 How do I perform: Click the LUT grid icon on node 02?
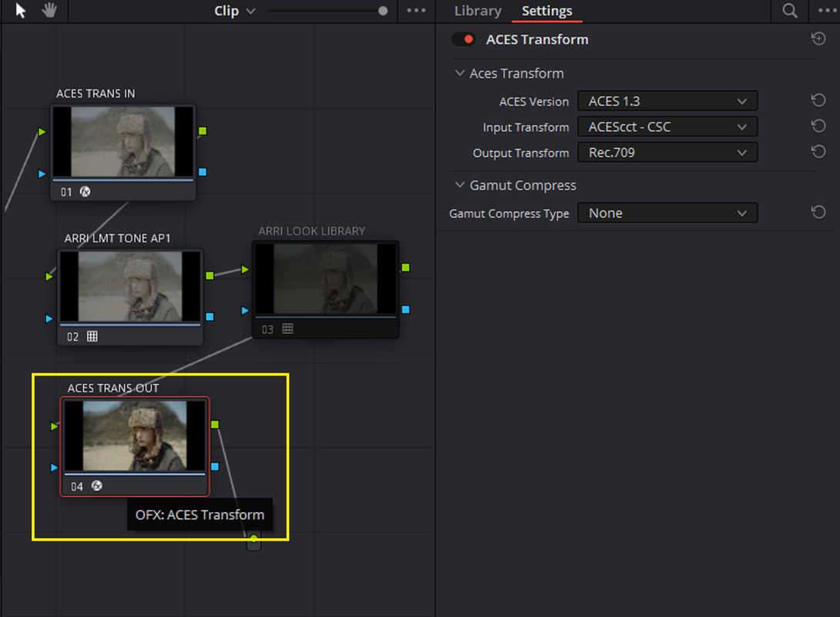[x=92, y=336]
